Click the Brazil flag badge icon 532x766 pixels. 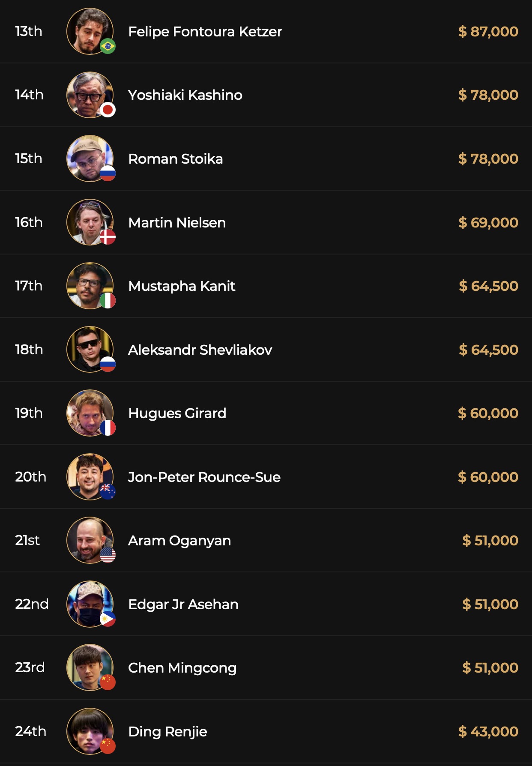point(108,46)
